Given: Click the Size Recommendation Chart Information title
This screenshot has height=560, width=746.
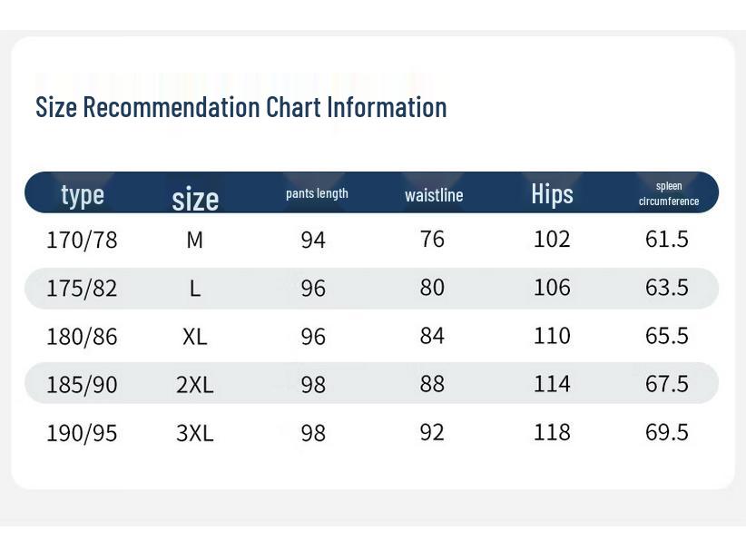Looking at the screenshot, I should [240, 107].
